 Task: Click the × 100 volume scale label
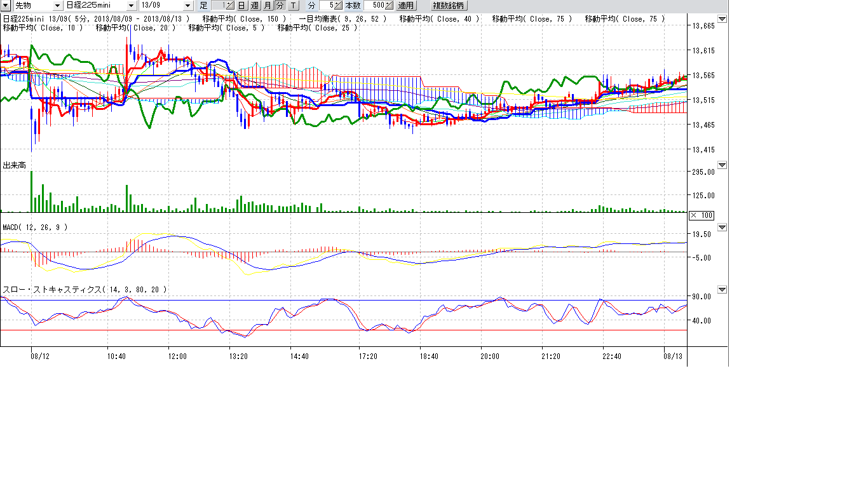coord(702,215)
